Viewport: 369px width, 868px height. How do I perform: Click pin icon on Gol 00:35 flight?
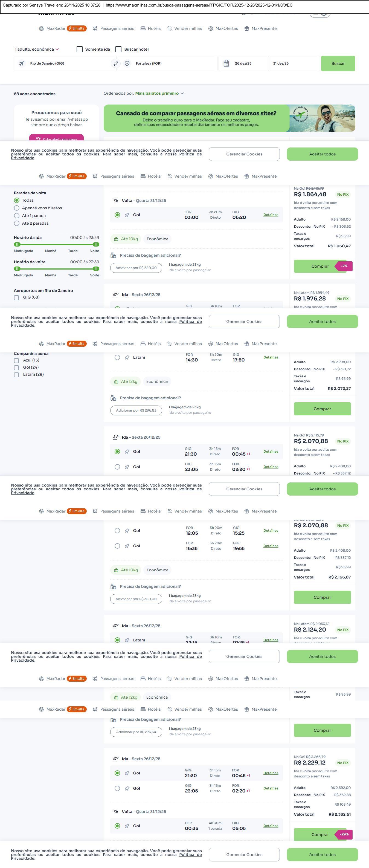pos(127,826)
